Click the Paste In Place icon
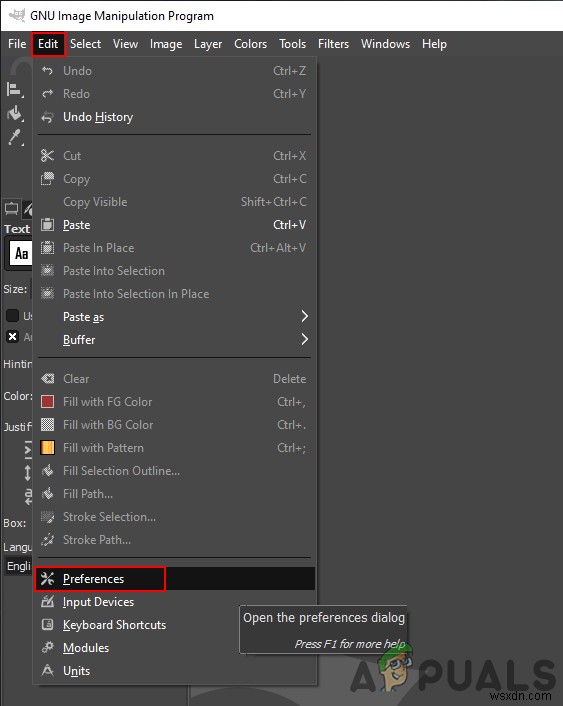This screenshot has width=563, height=706. (47, 248)
